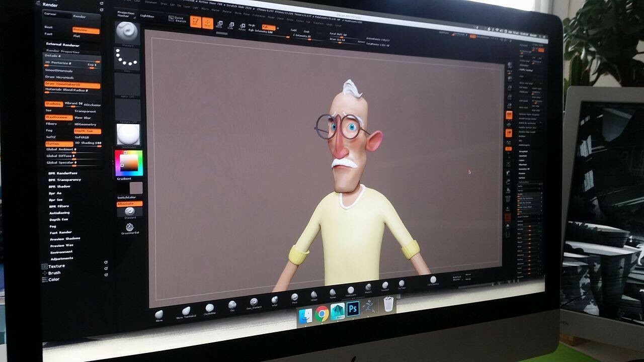
Task: Select the CurveTube brush icon
Action: [433, 281]
